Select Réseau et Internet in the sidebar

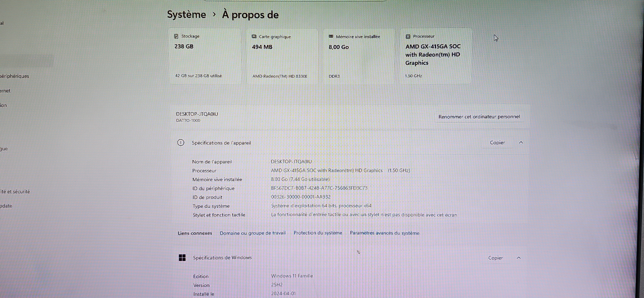pos(5,91)
